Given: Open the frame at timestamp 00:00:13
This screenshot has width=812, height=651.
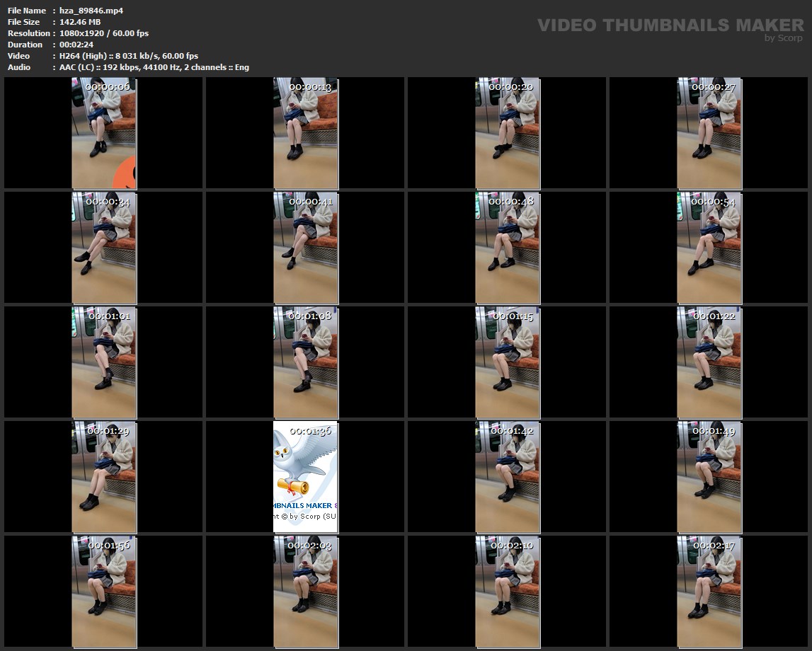Looking at the screenshot, I should (x=306, y=133).
